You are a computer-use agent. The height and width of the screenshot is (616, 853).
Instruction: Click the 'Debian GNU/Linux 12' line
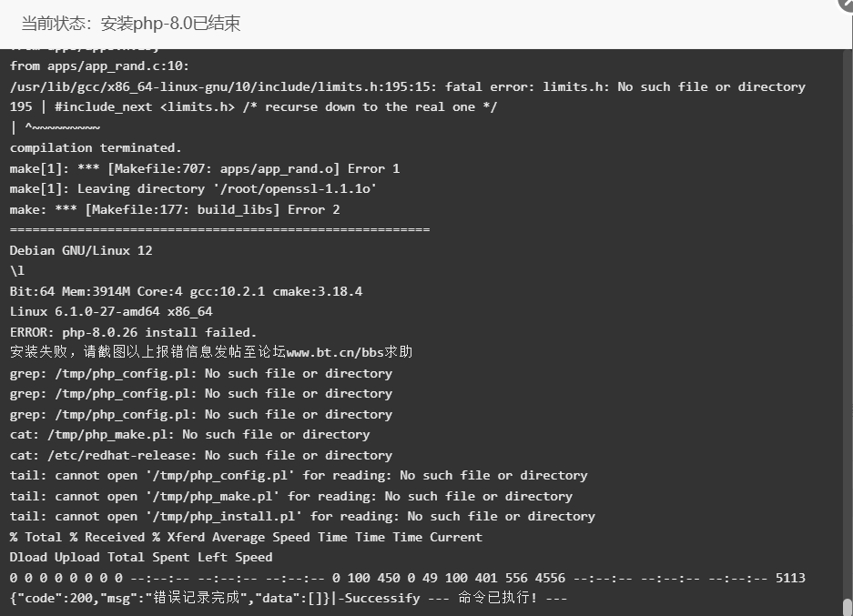click(x=81, y=250)
